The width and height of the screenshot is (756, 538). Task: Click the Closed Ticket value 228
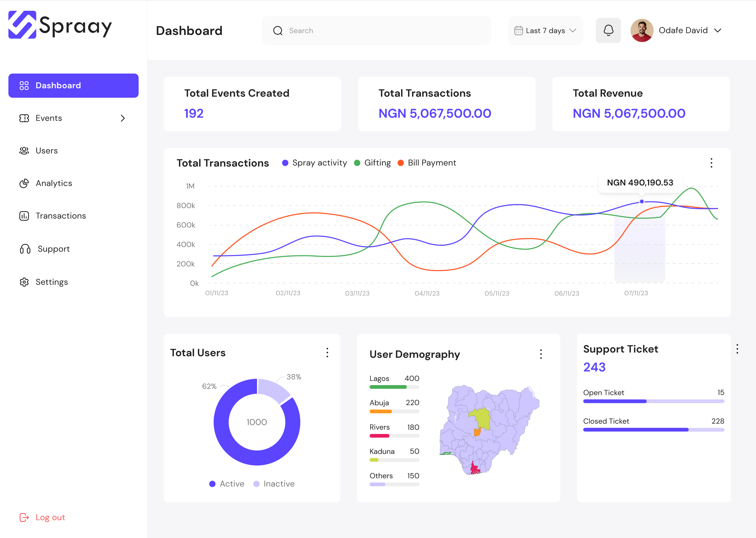tap(718, 421)
